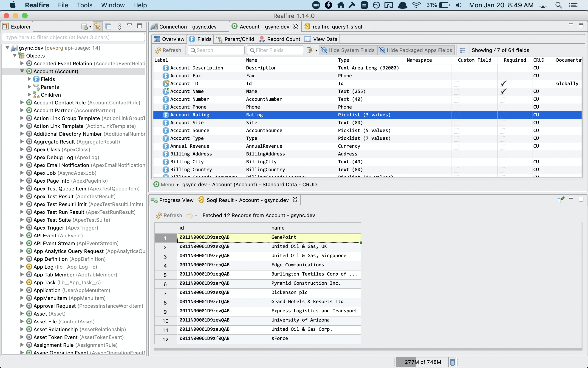Screen dimensions: 588x368
Task: Open the column layout dropdown arrow
Action: click(316, 50)
